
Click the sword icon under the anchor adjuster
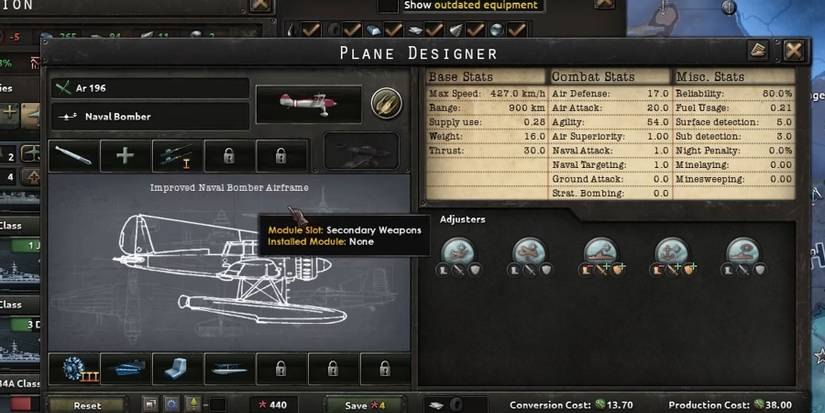(675, 270)
